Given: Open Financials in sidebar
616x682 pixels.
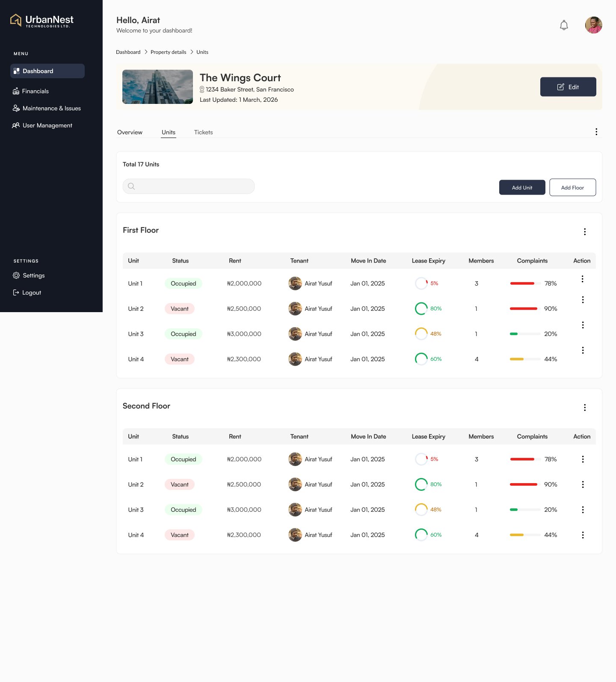Looking at the screenshot, I should [x=31, y=91].
